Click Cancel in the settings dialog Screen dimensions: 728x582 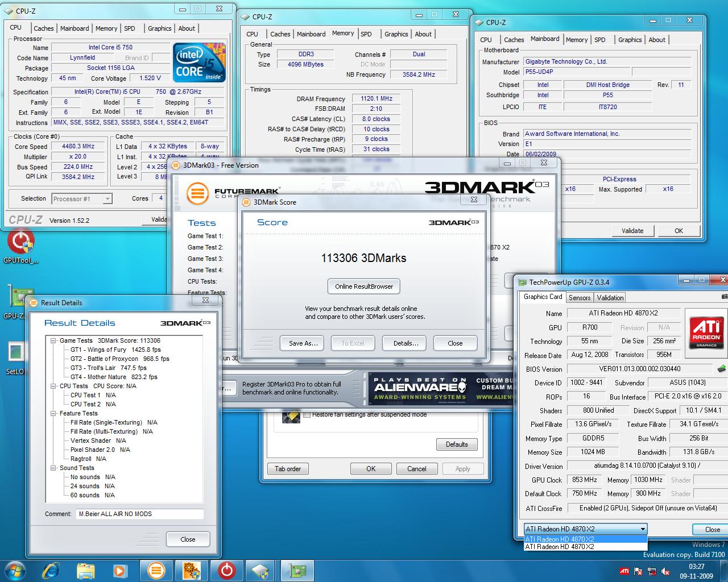tap(416, 469)
